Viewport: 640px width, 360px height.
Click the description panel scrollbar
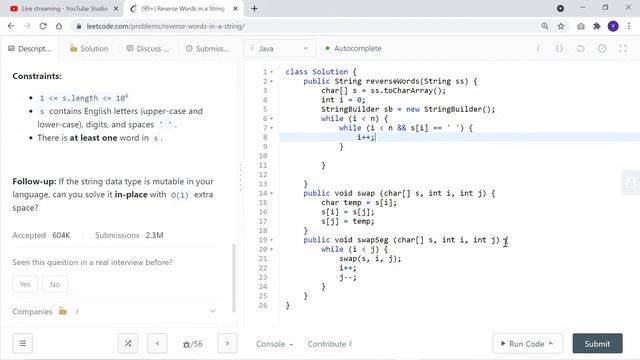(x=234, y=278)
